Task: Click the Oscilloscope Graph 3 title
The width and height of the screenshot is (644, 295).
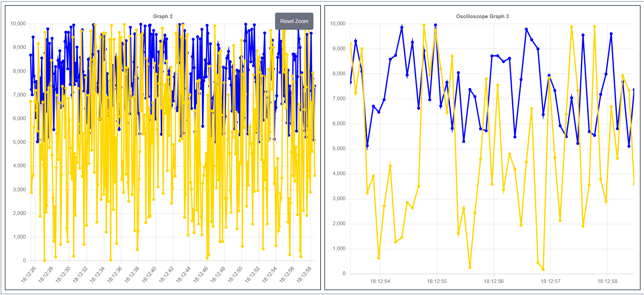Action: coord(482,16)
